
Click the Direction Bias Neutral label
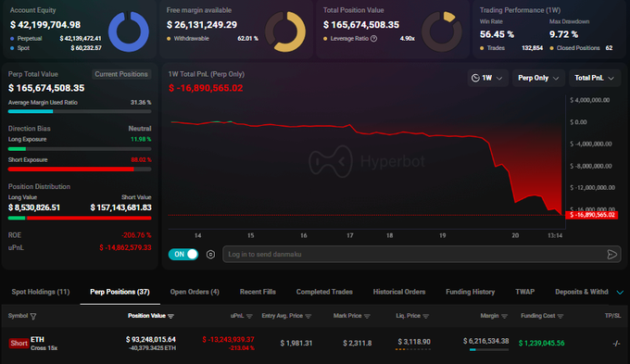[139, 129]
